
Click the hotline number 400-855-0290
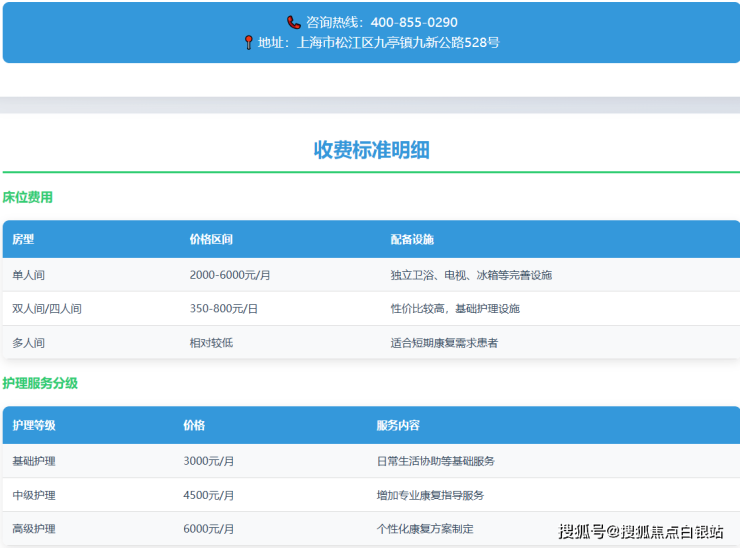coord(413,22)
